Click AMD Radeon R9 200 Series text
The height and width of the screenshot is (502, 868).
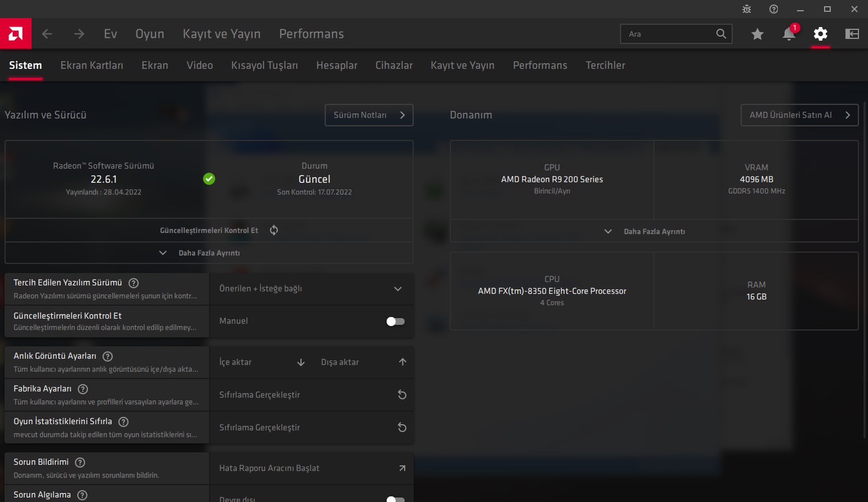tap(552, 179)
